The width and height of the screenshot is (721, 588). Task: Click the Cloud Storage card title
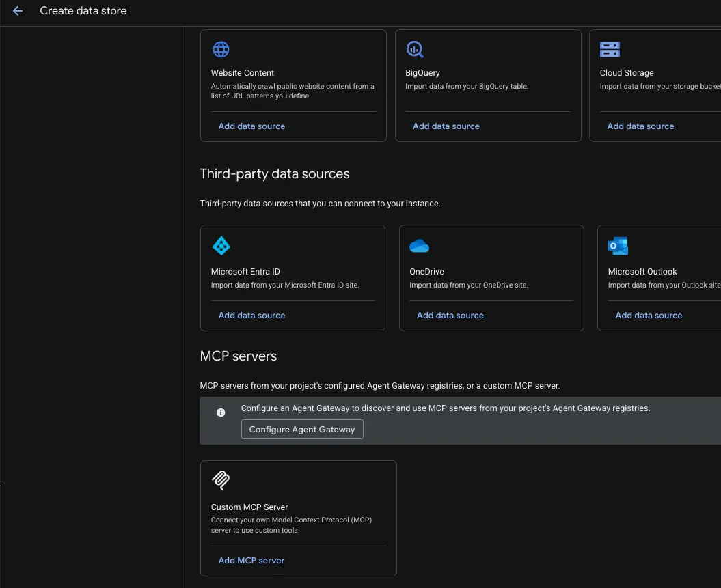pos(627,72)
